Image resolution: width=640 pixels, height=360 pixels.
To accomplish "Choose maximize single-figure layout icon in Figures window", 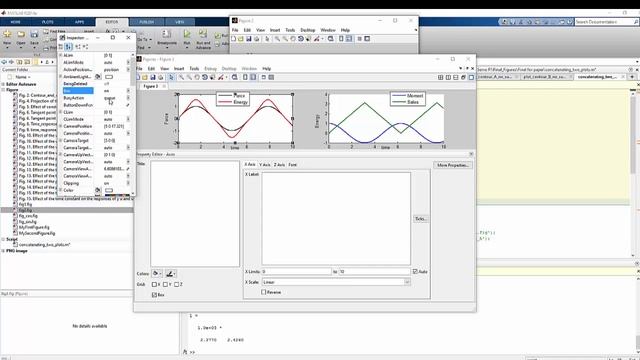I will click(x=471, y=77).
